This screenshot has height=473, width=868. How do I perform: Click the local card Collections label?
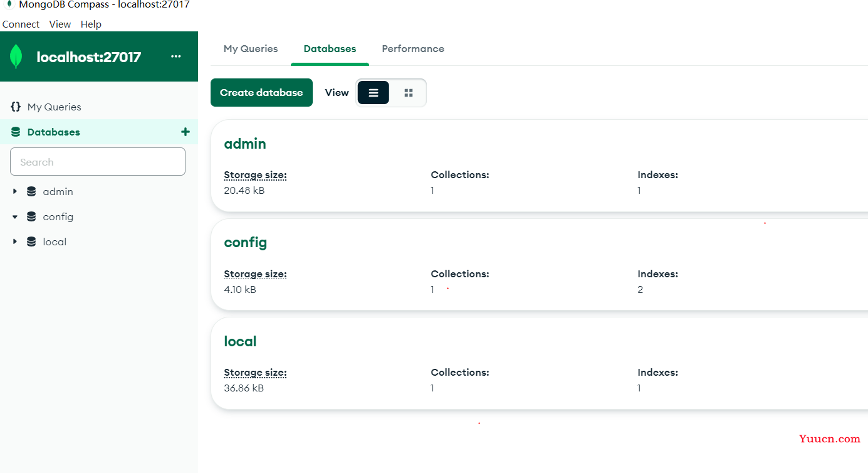click(460, 373)
